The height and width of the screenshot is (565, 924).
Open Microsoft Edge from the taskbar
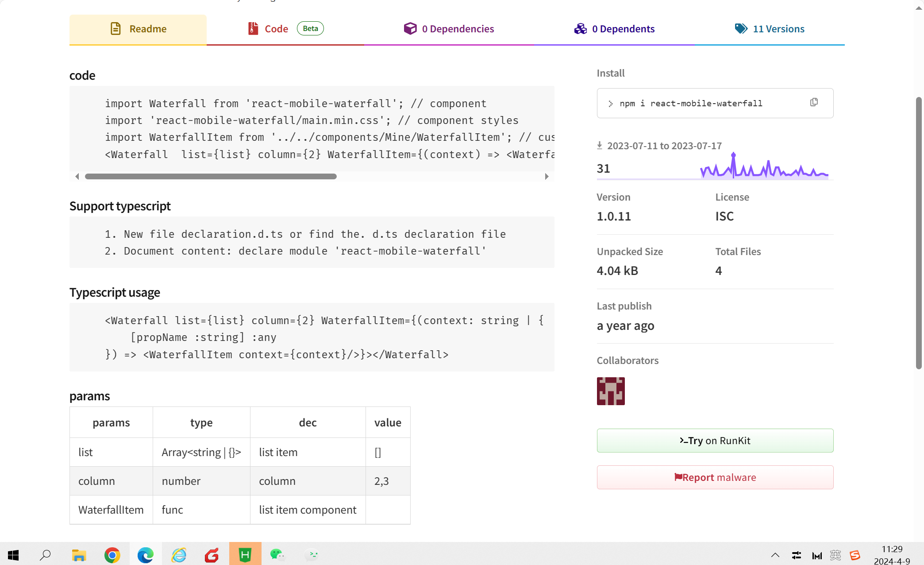click(x=146, y=555)
